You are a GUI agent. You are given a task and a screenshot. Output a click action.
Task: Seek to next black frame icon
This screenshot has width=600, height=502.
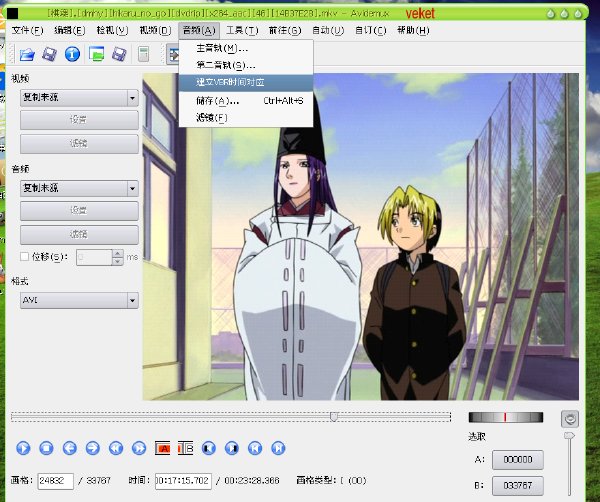[x=232, y=448]
